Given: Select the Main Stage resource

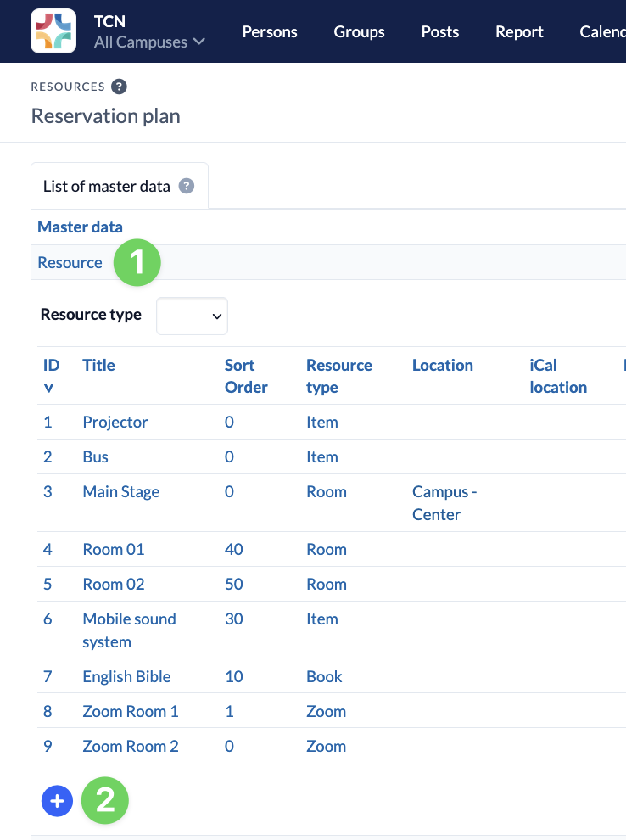Looking at the screenshot, I should 121,491.
